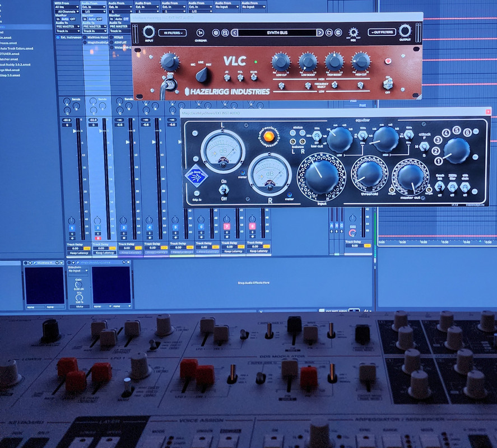The image size is (497, 448).
Task: Click the blue meter button below the L VU meter
Action: point(243,172)
